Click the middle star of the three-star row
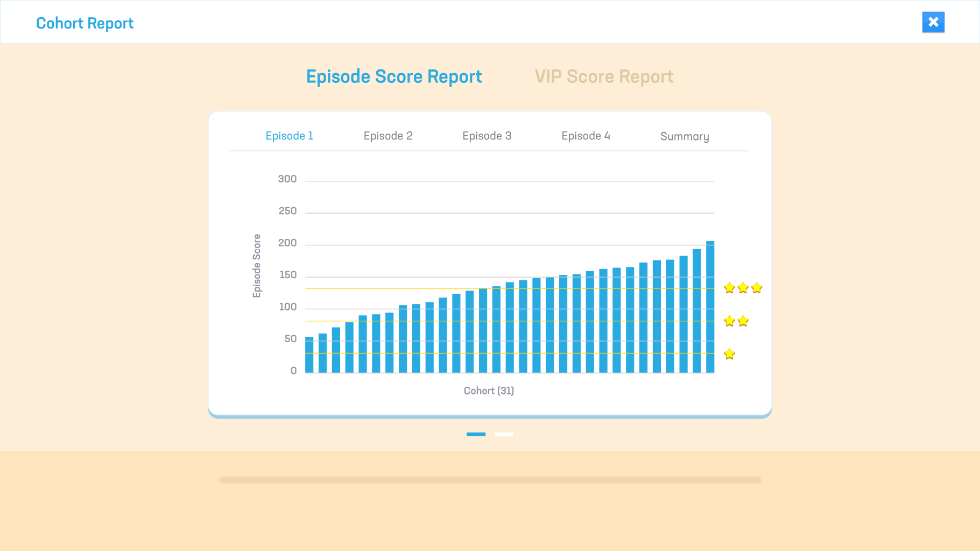 743,288
